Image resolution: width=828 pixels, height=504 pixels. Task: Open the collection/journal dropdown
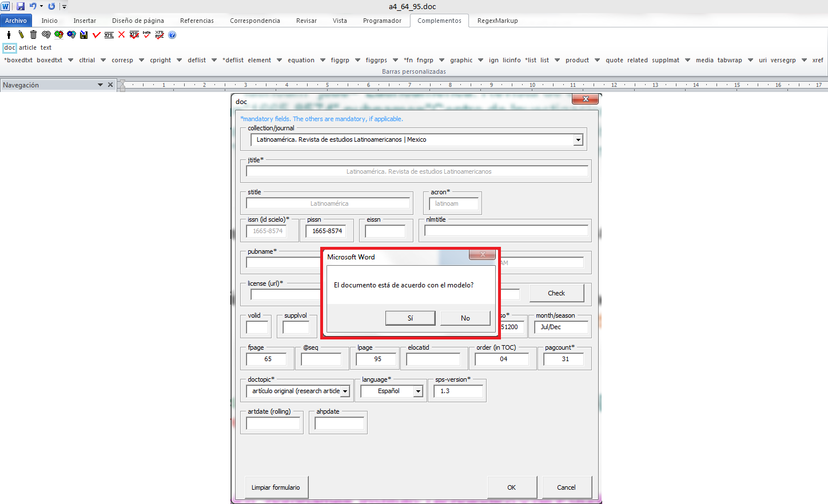[578, 140]
